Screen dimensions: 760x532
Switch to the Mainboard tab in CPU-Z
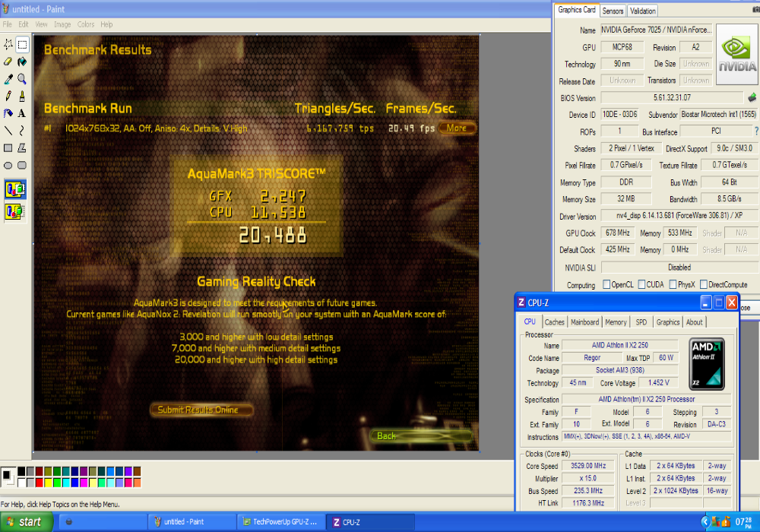click(x=584, y=322)
